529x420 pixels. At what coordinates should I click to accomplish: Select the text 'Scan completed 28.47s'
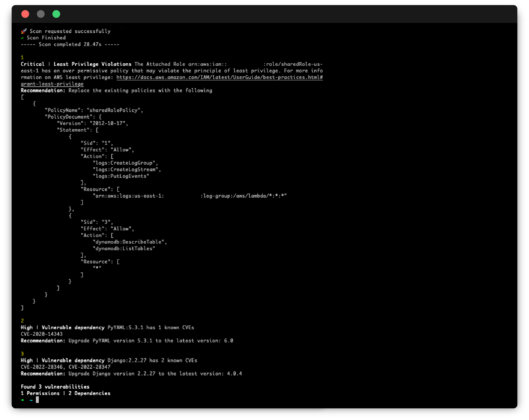(x=70, y=44)
